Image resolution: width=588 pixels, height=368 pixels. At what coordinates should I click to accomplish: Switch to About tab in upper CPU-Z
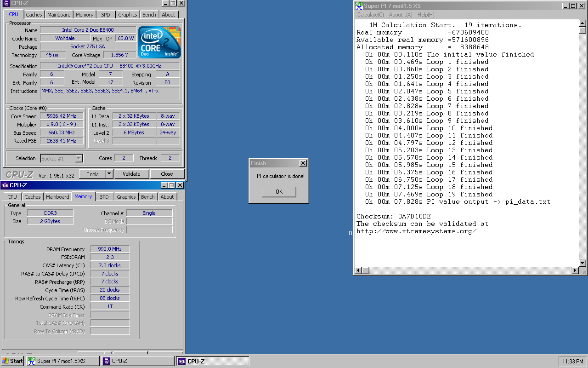[x=169, y=15]
